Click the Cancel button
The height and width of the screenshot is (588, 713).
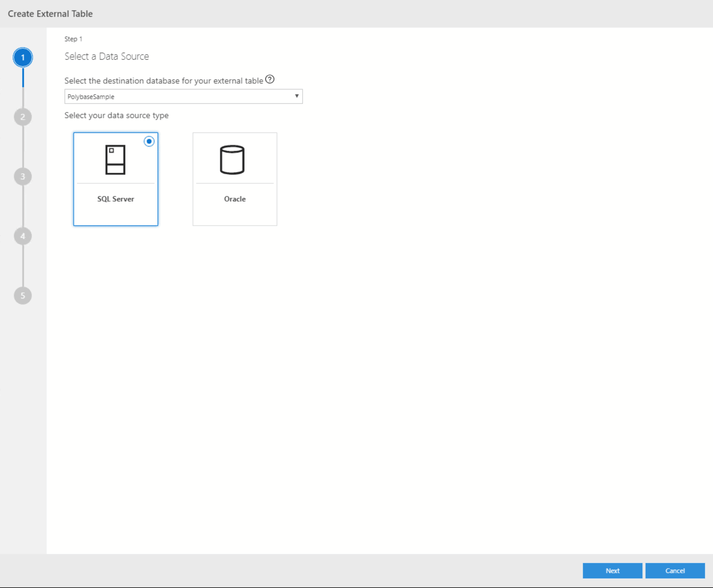pyautogui.click(x=675, y=571)
